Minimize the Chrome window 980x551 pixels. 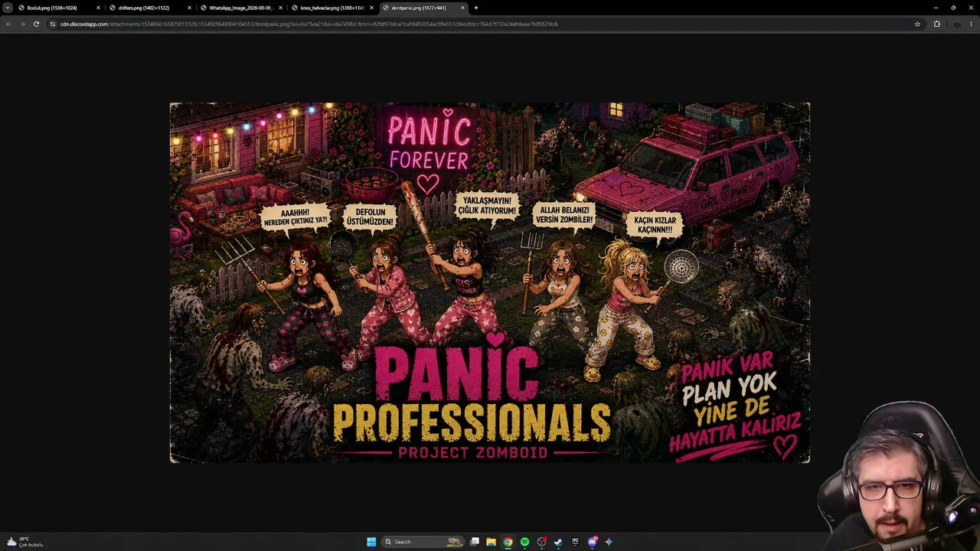pyautogui.click(x=936, y=8)
